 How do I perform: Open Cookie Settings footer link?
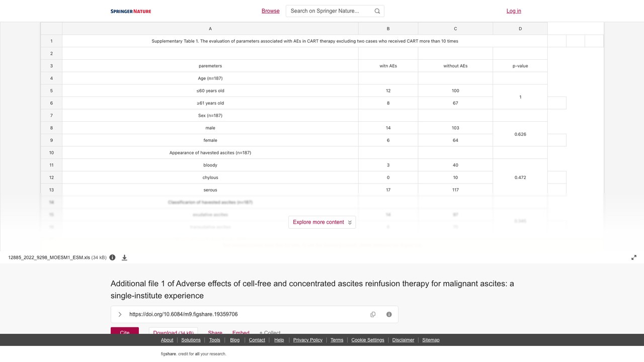[x=368, y=340]
